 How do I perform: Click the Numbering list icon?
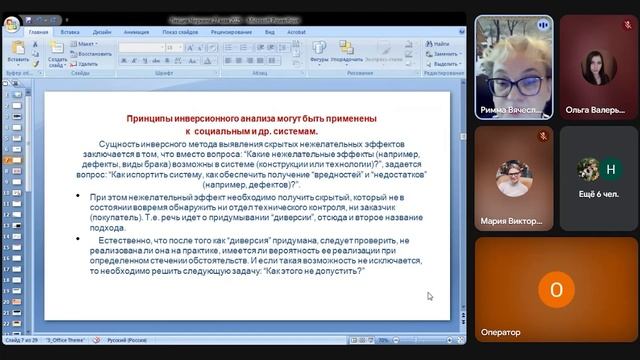coord(244,48)
